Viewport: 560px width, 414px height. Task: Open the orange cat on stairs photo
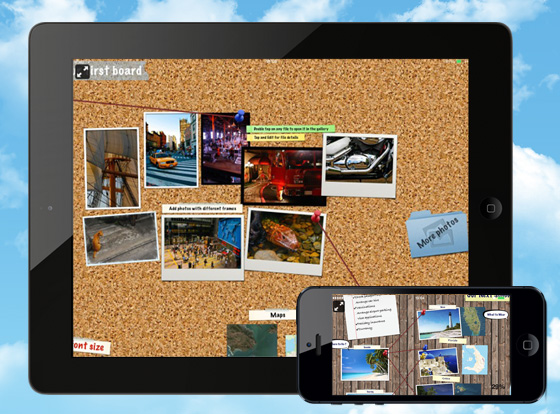[121, 239]
